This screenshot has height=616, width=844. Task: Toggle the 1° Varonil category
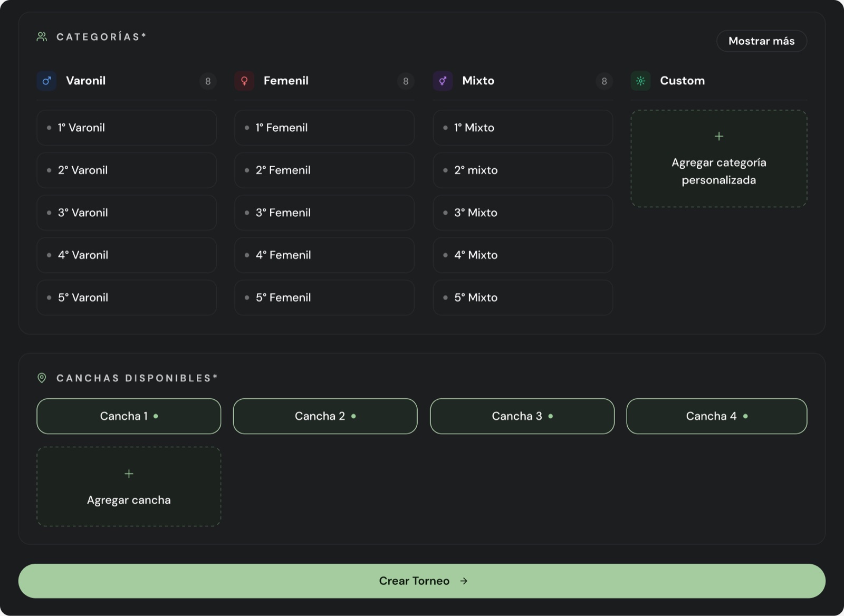(x=127, y=128)
